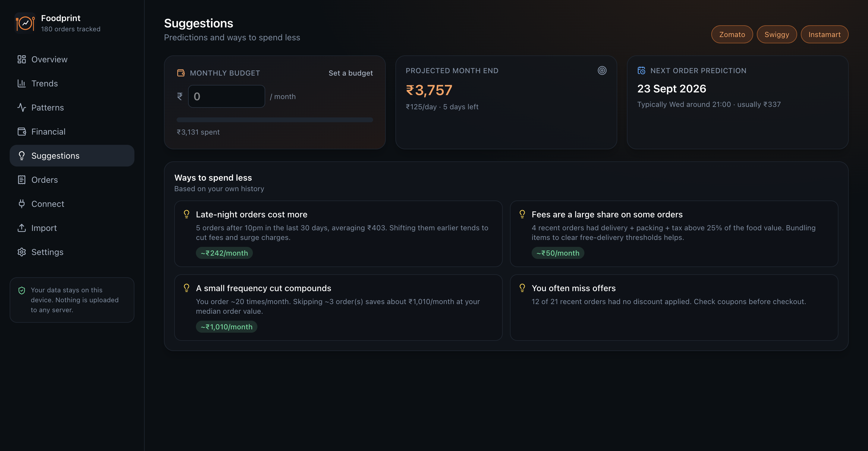Click the shield privacy icon
Screen dimensions: 868x451
pyautogui.click(x=22, y=291)
